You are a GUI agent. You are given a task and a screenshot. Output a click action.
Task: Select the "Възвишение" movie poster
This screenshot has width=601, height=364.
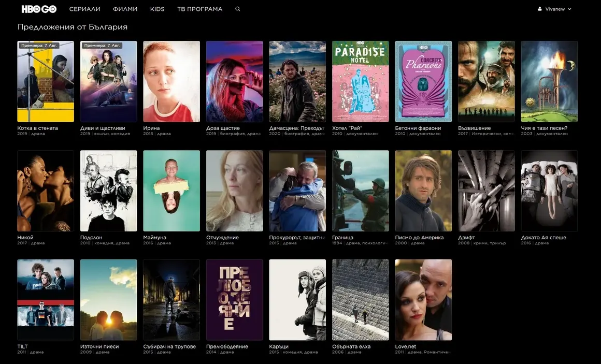tap(486, 81)
